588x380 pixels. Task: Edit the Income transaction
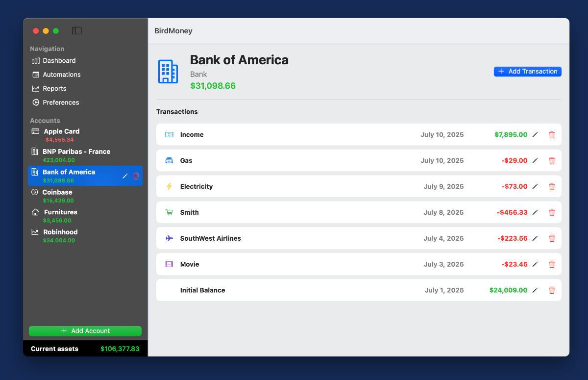coord(535,134)
